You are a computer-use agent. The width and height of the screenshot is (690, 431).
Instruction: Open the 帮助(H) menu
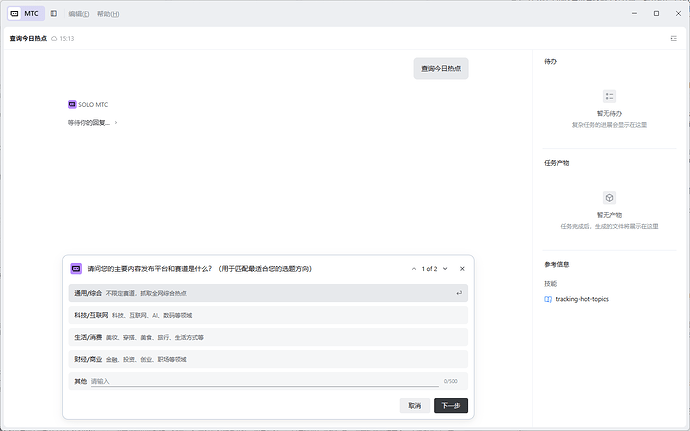click(x=108, y=14)
